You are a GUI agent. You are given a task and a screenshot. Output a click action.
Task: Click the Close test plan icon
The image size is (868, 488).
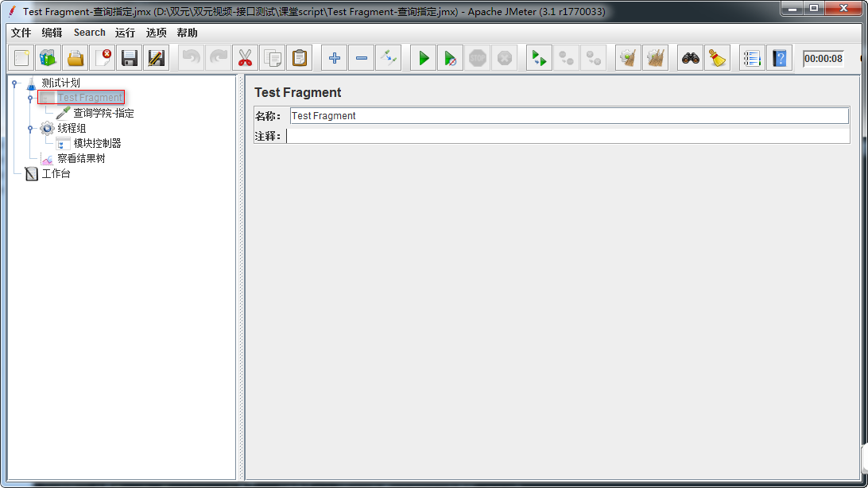pos(103,58)
